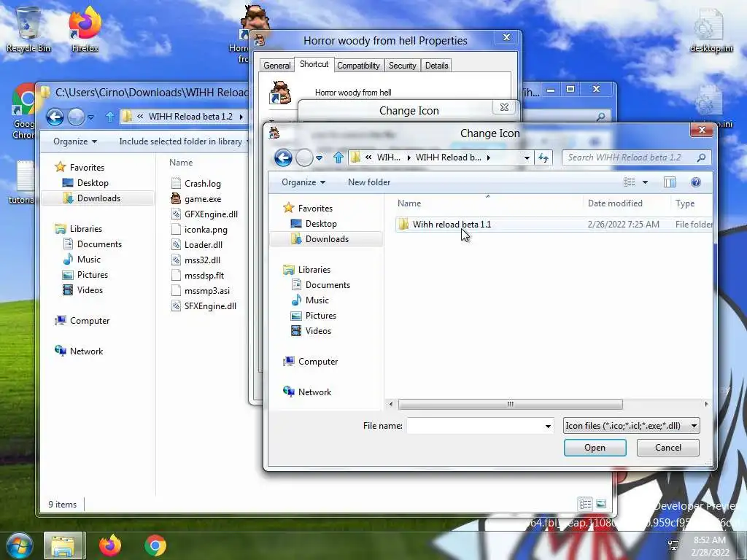
Task: Go back in Change Icon file dialog
Action: click(x=283, y=157)
